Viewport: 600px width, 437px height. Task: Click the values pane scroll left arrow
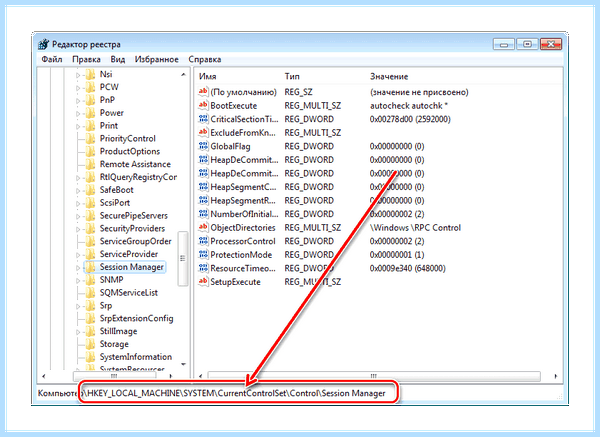pyautogui.click(x=201, y=376)
